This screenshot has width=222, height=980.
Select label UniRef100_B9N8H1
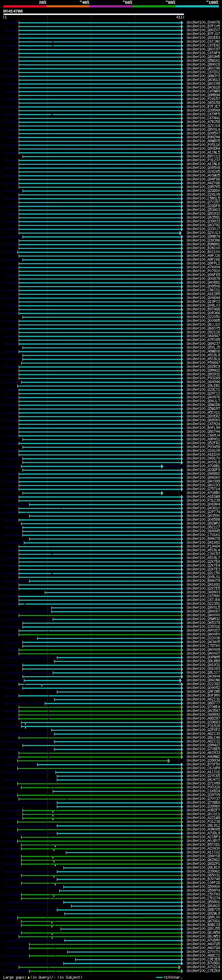click(203, 244)
